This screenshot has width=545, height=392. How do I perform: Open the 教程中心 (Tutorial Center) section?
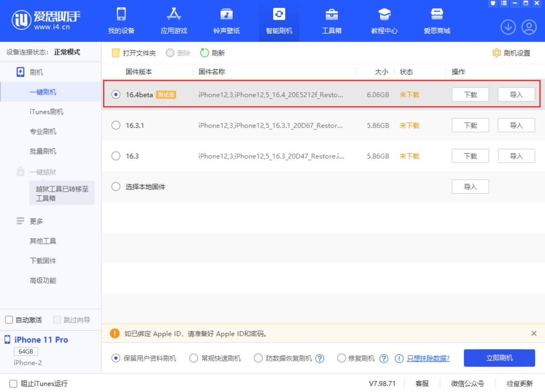click(x=385, y=21)
